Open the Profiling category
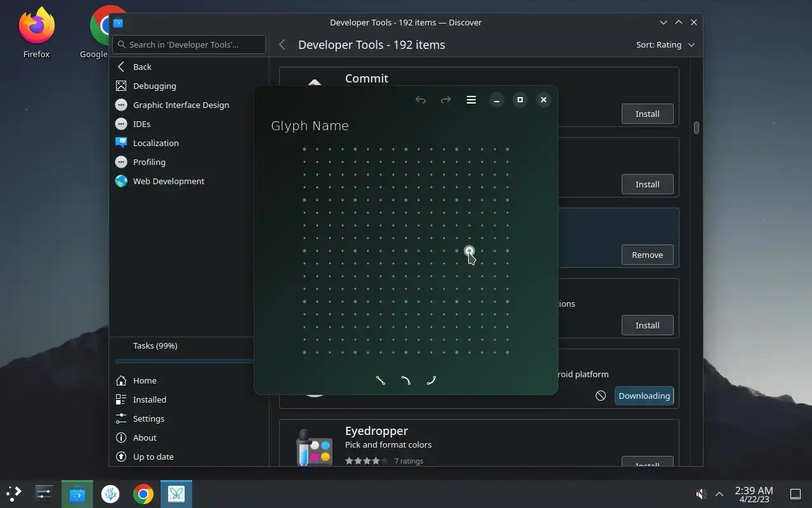812x508 pixels. click(189, 162)
